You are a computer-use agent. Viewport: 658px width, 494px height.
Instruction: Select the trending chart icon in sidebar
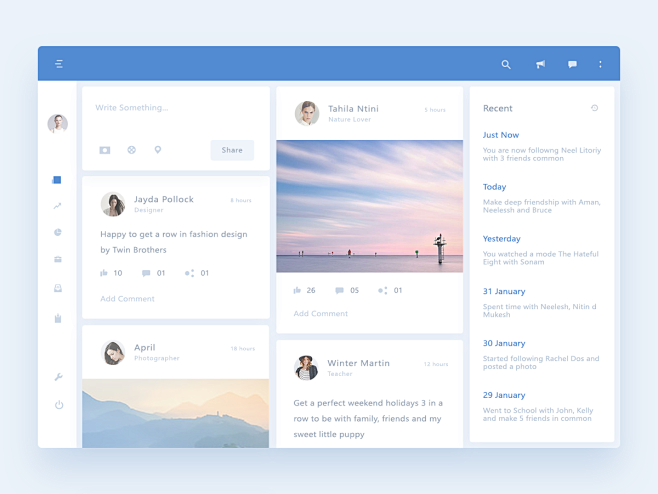click(57, 206)
